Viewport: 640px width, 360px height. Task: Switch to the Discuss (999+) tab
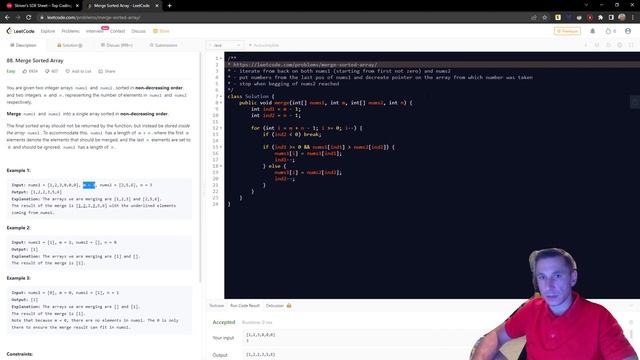pyautogui.click(x=117, y=45)
